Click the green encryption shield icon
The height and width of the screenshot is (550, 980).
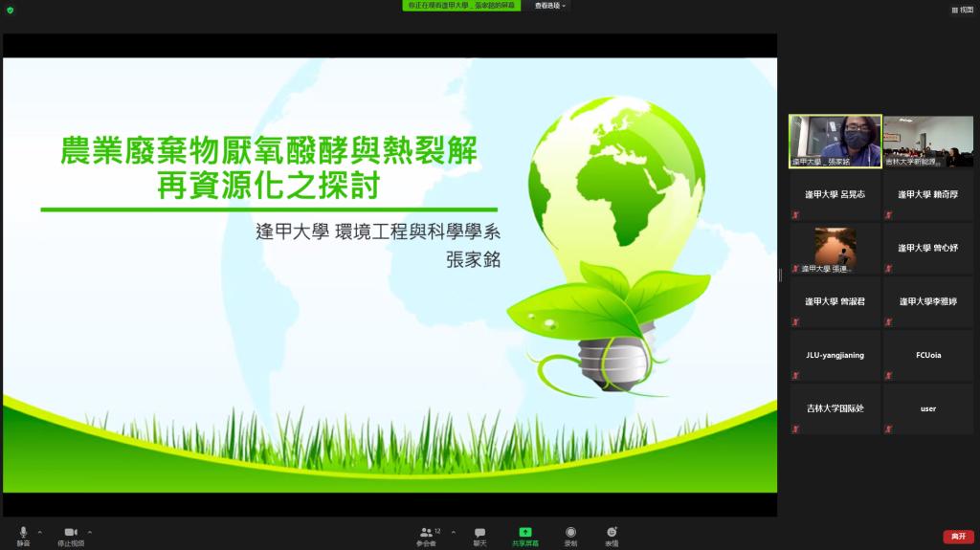pyautogui.click(x=10, y=10)
